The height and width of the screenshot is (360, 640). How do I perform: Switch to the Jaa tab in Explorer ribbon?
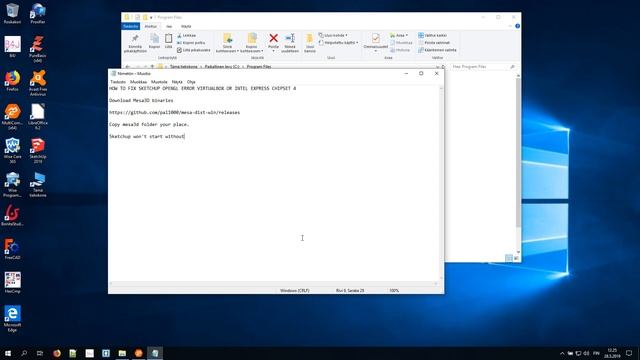tap(169, 26)
